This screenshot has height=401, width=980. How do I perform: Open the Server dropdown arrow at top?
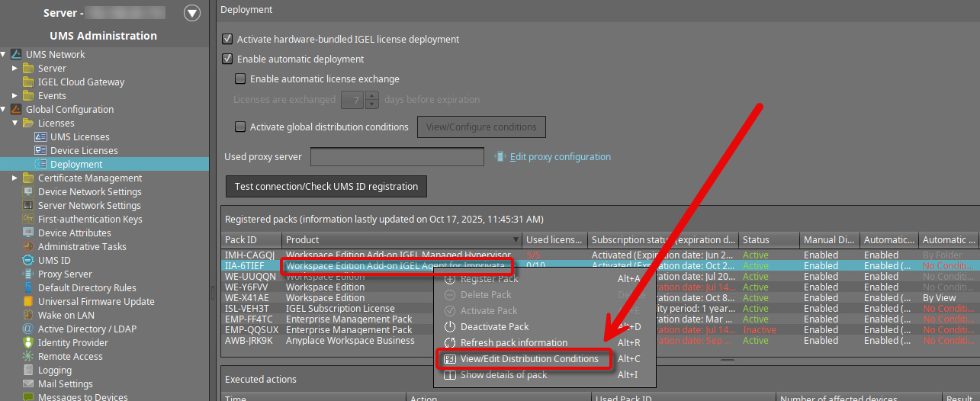point(192,13)
